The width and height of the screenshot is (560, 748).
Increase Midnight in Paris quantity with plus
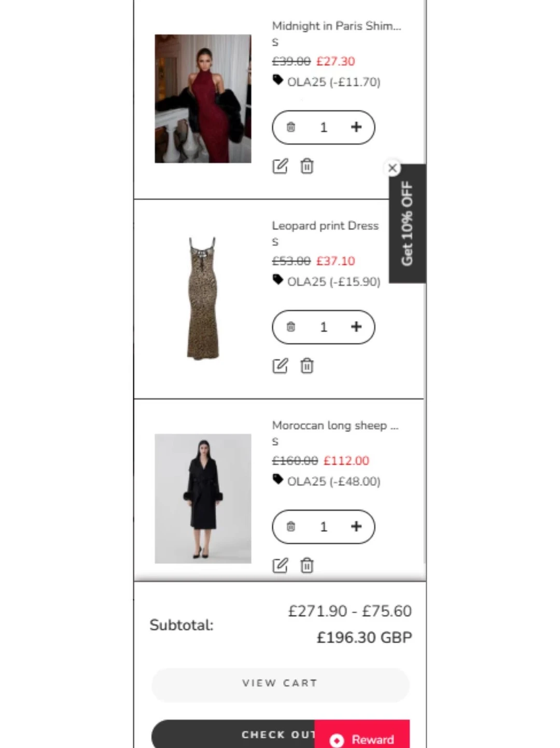click(x=356, y=127)
